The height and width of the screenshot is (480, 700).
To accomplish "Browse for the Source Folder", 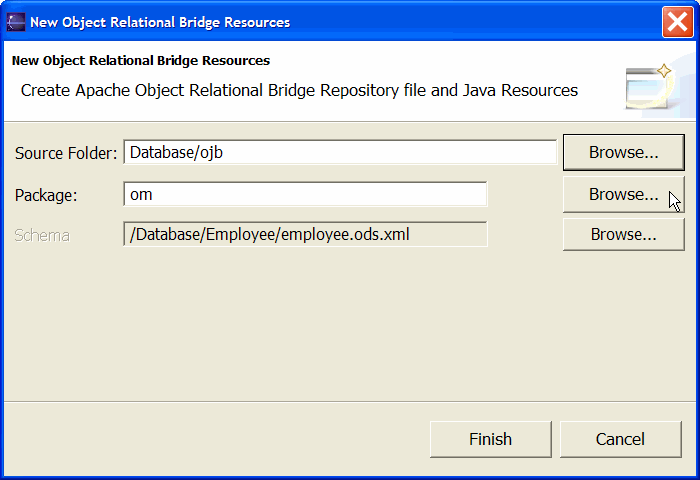I will (x=623, y=152).
